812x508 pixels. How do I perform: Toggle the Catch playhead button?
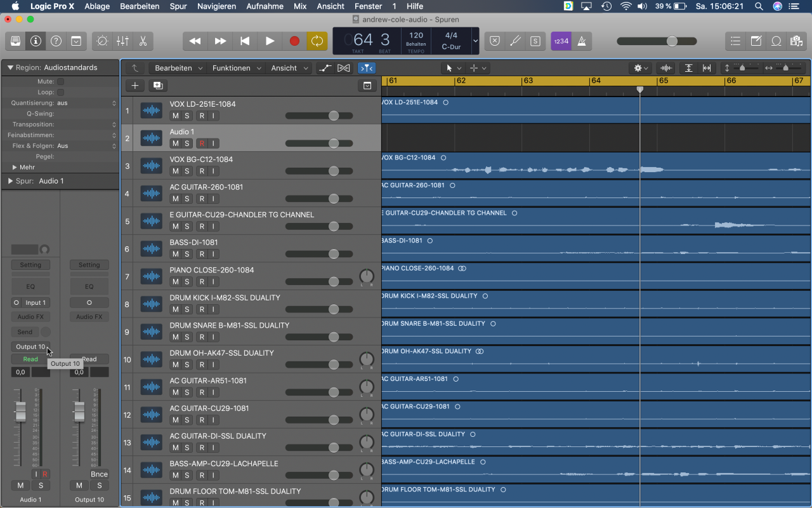367,68
